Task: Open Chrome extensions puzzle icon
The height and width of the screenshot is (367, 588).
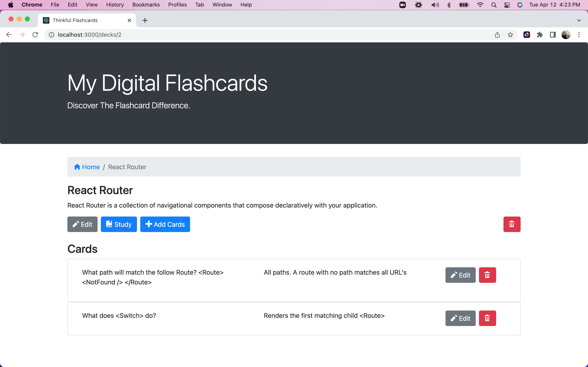Action: click(x=540, y=35)
